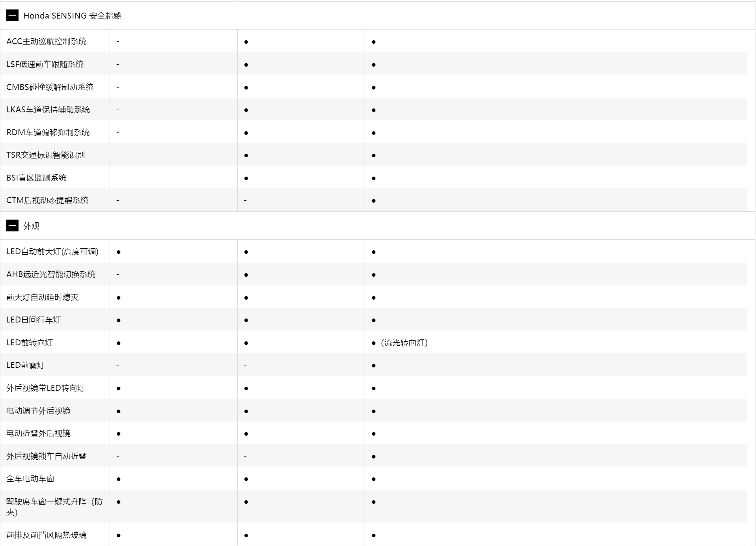
Task: Click the Honda SENSING 安全超感 heading text
Action: (x=72, y=16)
